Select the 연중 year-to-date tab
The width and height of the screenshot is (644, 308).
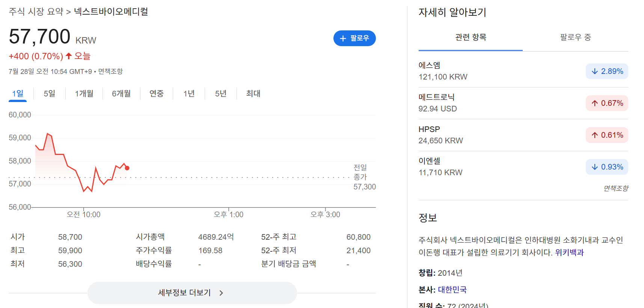[x=157, y=94]
